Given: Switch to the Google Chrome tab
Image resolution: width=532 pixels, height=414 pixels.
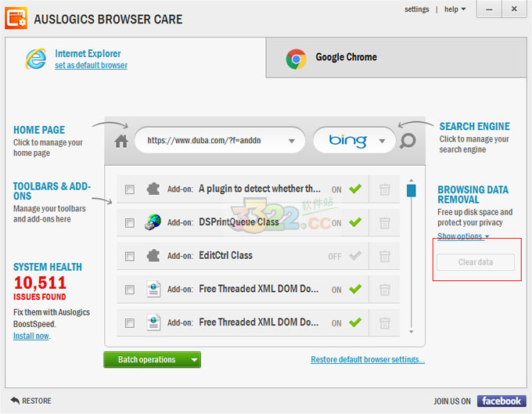Looking at the screenshot, I should pos(397,58).
